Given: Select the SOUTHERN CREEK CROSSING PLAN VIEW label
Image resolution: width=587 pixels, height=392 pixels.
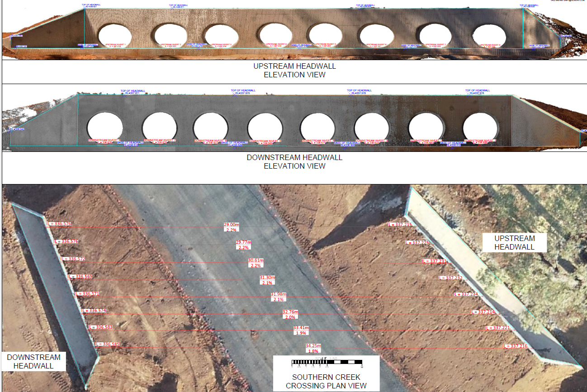Looking at the screenshot, I should 326,381.
